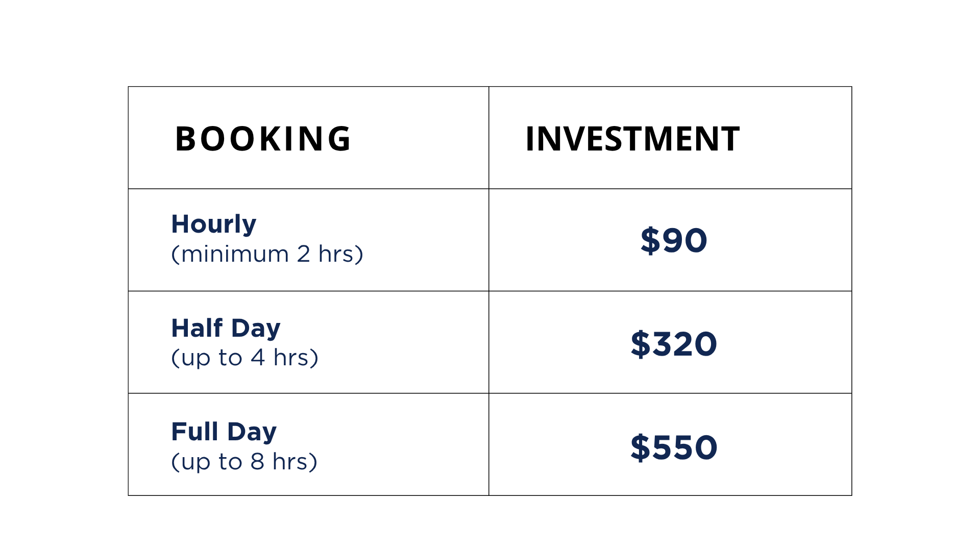980x551 pixels.
Task: Select the Hourly booking label
Action: [x=213, y=224]
